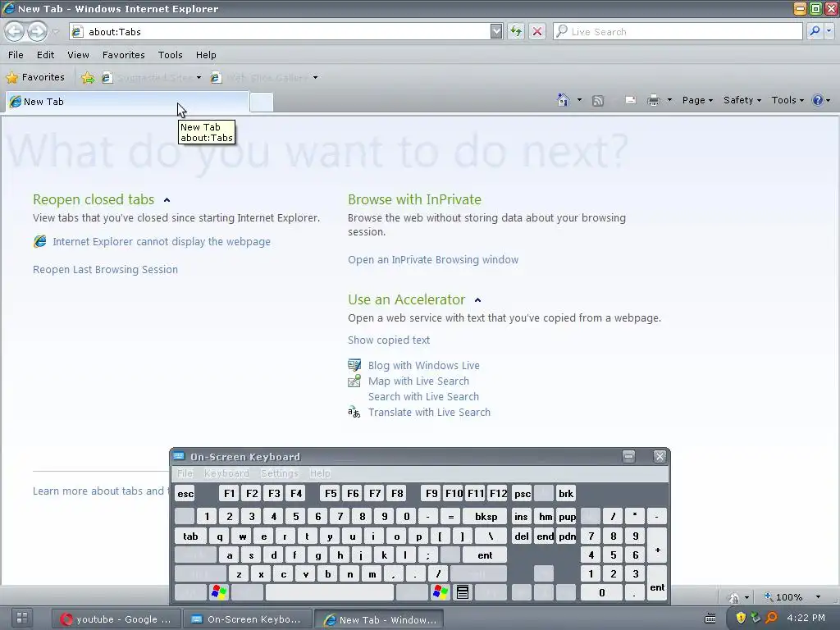
Task: Open the Favorites menu in menu bar
Action: (123, 55)
